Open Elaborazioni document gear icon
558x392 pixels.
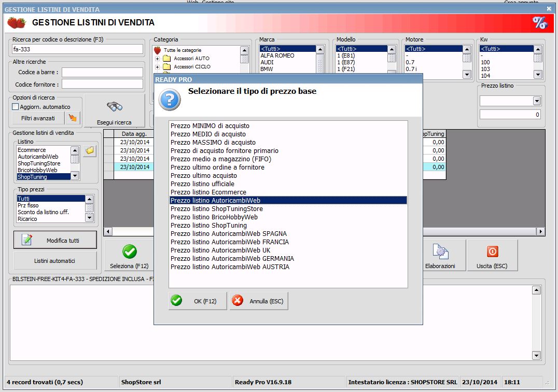click(x=440, y=251)
